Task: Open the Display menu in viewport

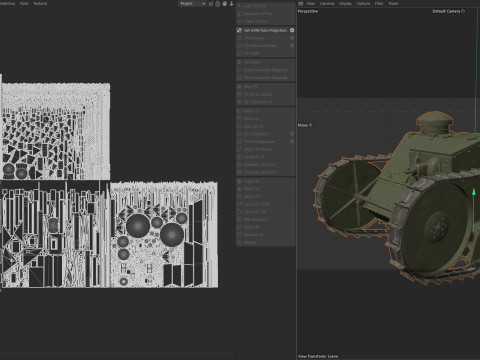Action: point(345,4)
